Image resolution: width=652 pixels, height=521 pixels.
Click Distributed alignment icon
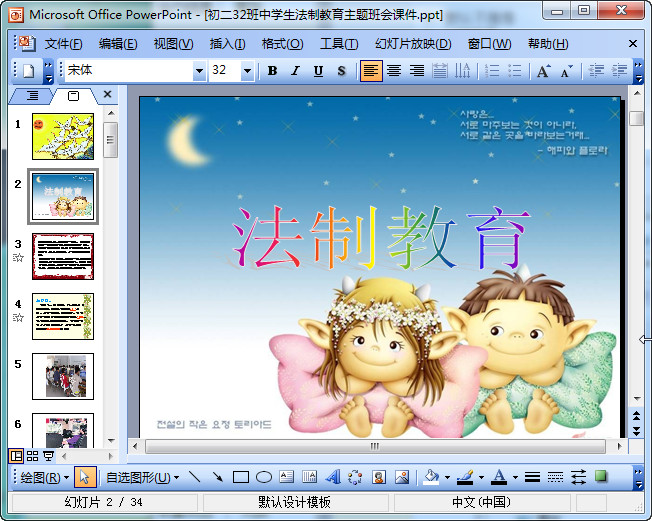[440, 71]
